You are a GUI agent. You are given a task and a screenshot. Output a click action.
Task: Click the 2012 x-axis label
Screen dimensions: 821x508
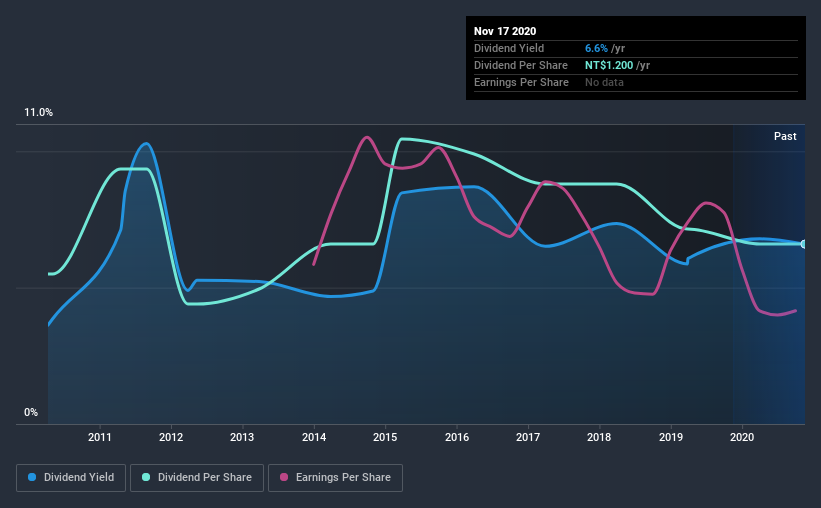171,437
